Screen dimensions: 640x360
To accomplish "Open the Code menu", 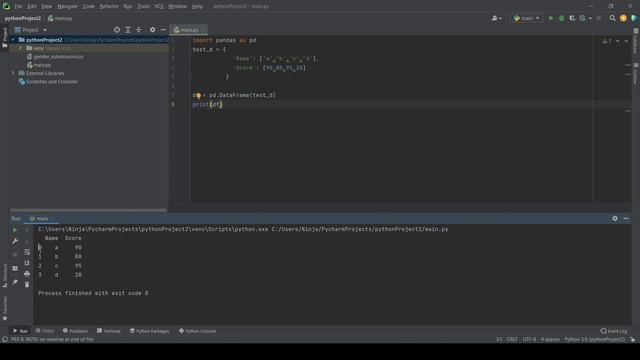I will (x=88, y=7).
